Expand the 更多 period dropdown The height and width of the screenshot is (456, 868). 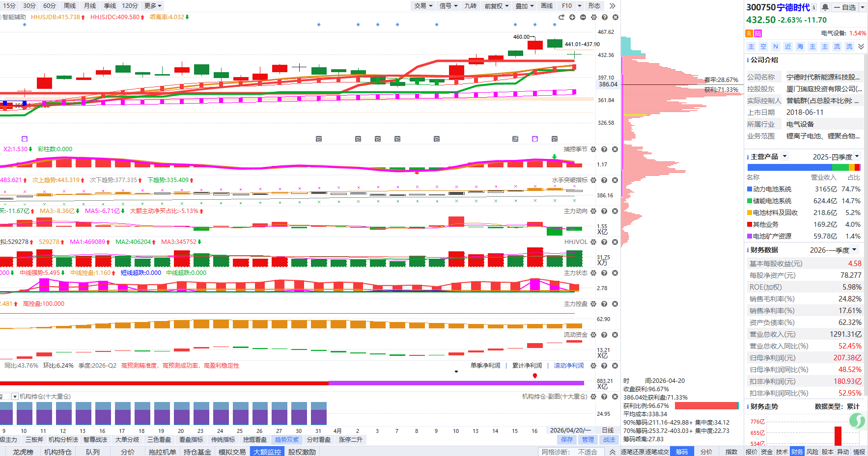tap(153, 6)
